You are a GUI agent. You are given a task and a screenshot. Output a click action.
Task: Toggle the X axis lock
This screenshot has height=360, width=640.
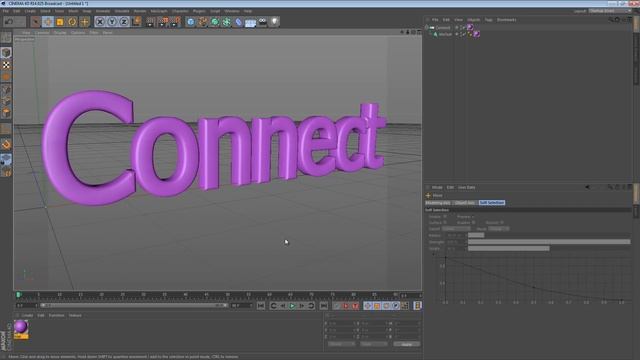[100, 22]
